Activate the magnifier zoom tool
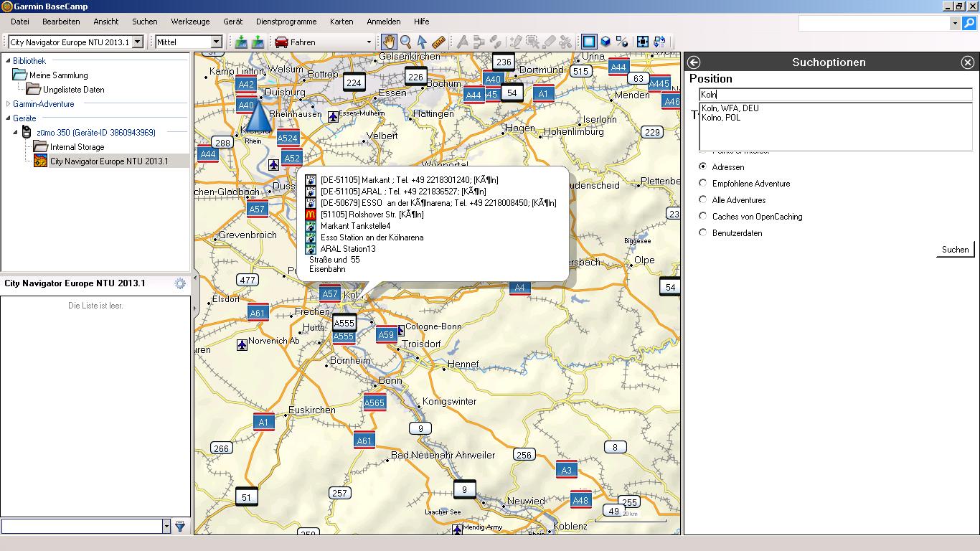The height and width of the screenshot is (551, 980). click(x=405, y=42)
